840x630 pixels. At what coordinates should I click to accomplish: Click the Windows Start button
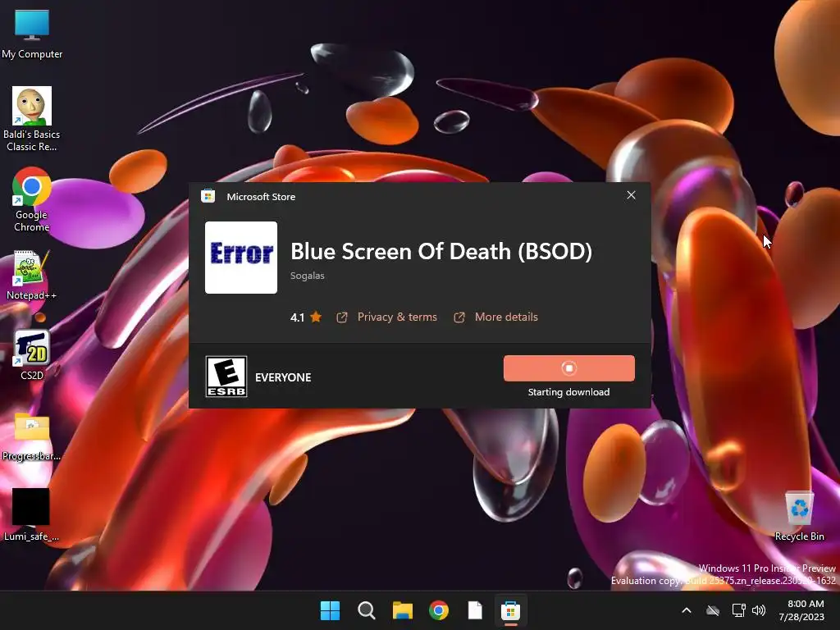pos(330,610)
